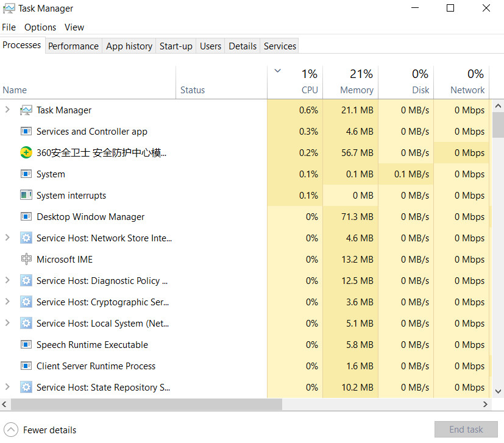Switch to the App history tab
Image resolution: width=504 pixels, height=443 pixels.
129,46
